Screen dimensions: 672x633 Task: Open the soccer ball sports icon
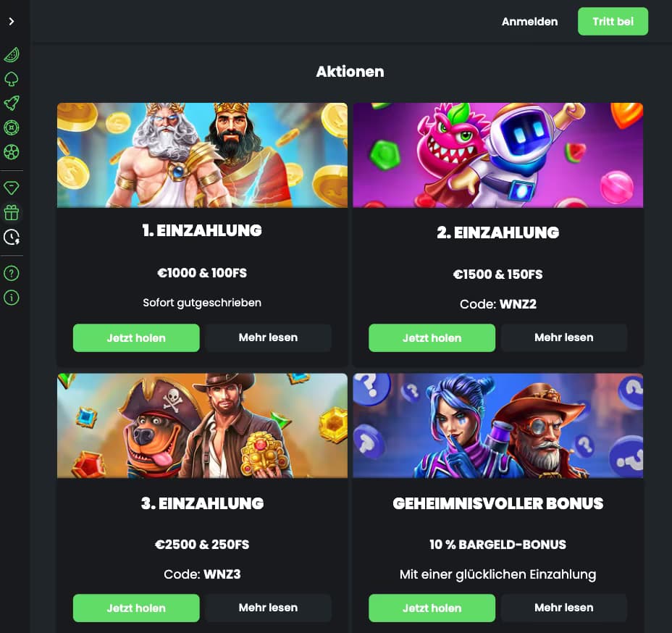12,152
